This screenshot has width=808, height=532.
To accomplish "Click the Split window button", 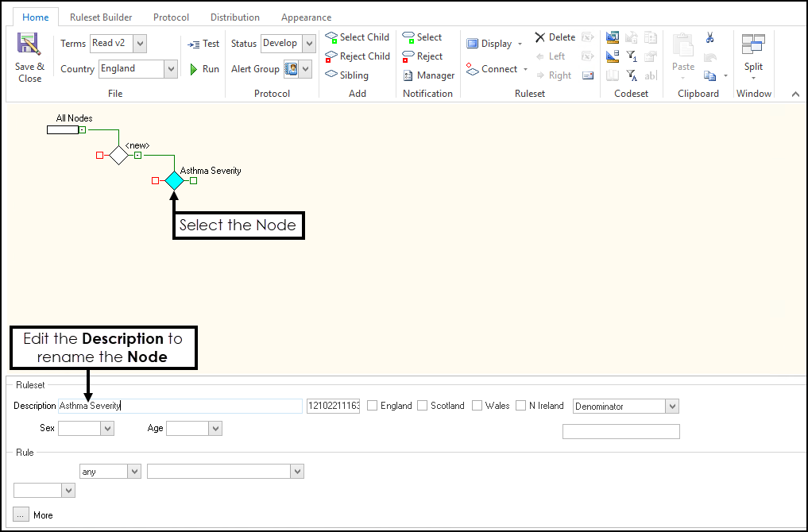I will coord(753,56).
